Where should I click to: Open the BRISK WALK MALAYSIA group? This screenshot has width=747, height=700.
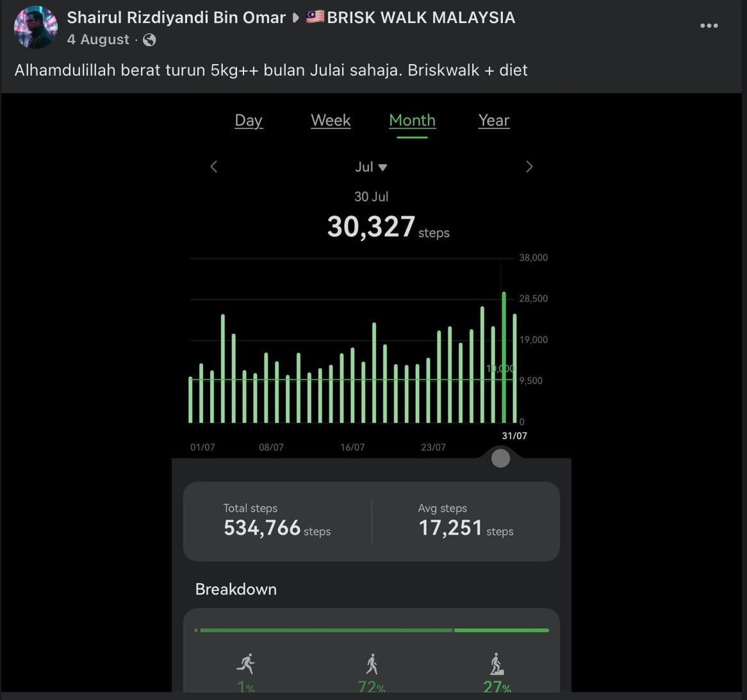pyautogui.click(x=411, y=18)
